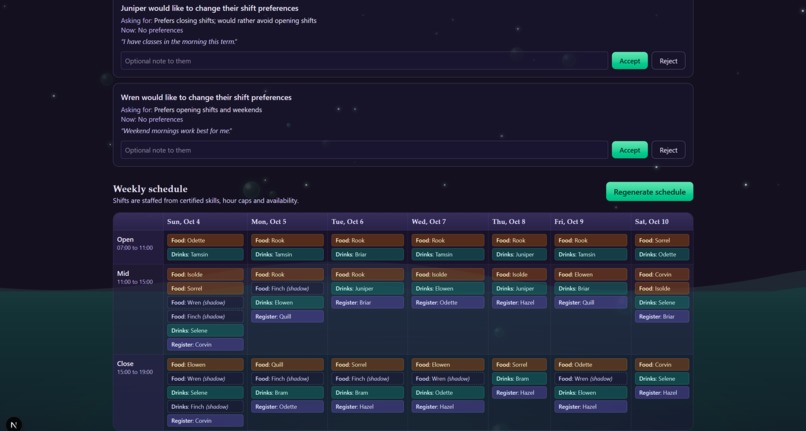
Task: Click Wednesday Mid shift 'Register: Odette'
Action: (448, 302)
